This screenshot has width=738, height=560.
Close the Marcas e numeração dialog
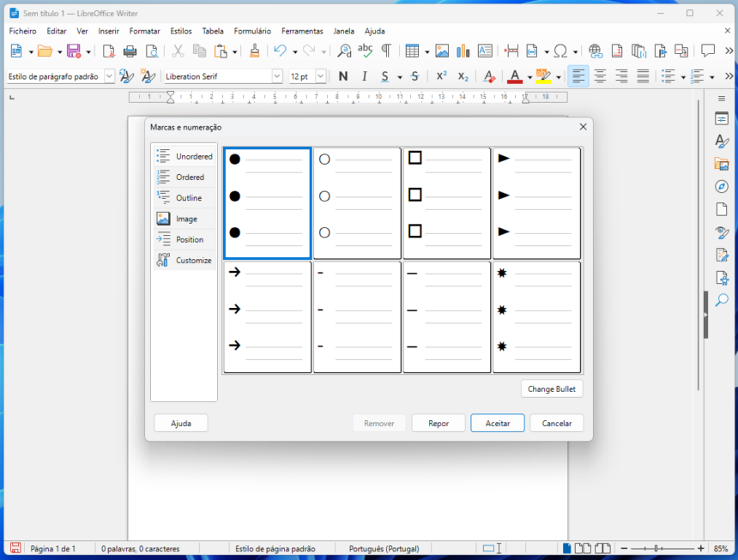[584, 127]
